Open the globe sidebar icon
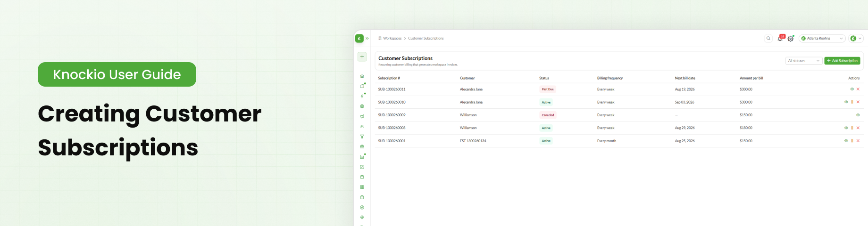Screen dimensions: 868x226 click(x=362, y=106)
